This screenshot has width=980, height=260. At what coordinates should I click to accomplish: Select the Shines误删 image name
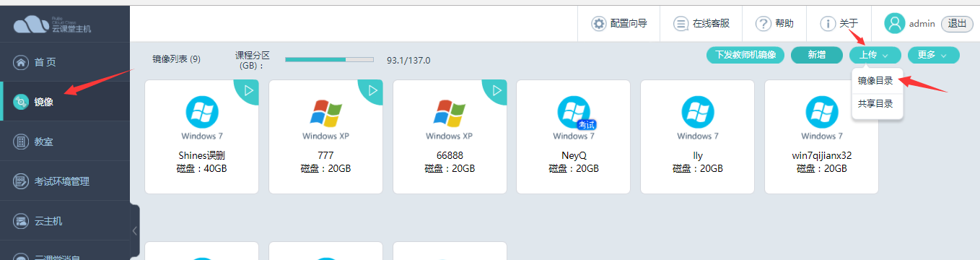point(201,155)
